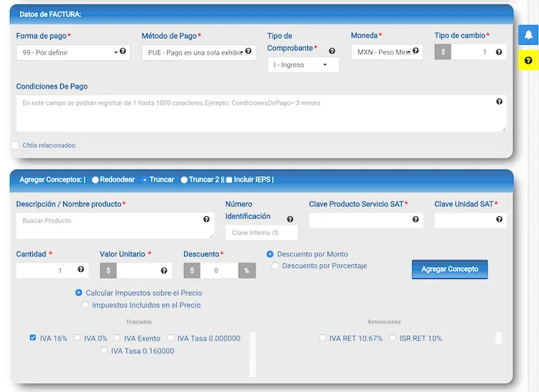Click help icon next to Forma de pago
This screenshot has width=539, height=392.
click(122, 52)
